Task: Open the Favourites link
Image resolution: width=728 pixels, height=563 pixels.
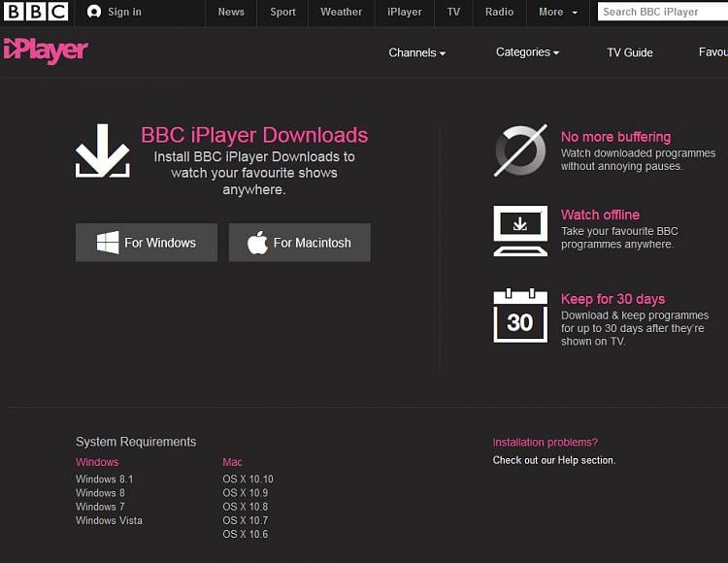Action: point(713,52)
